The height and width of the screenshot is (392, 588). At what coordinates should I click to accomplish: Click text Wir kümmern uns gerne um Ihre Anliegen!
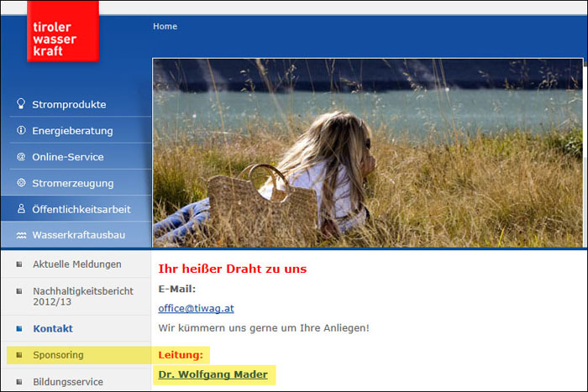[264, 328]
